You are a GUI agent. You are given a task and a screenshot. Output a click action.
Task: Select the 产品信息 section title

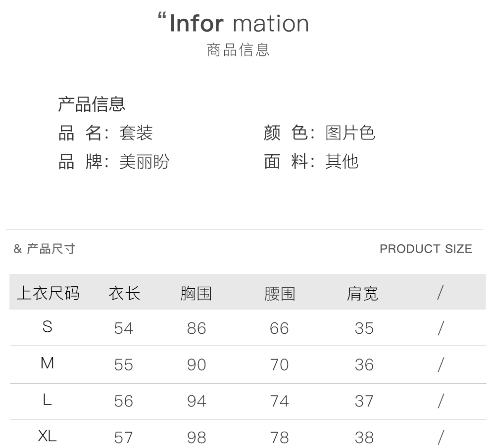pos(92,104)
